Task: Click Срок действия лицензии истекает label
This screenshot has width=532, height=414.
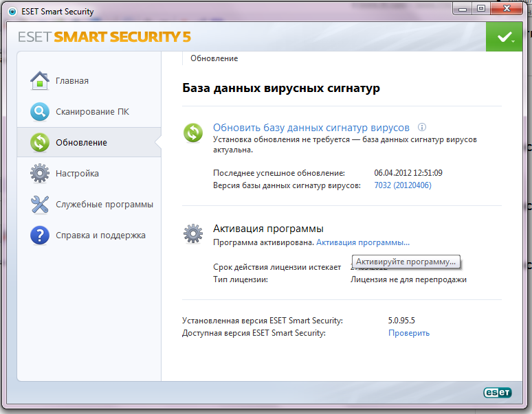Action: (x=277, y=267)
